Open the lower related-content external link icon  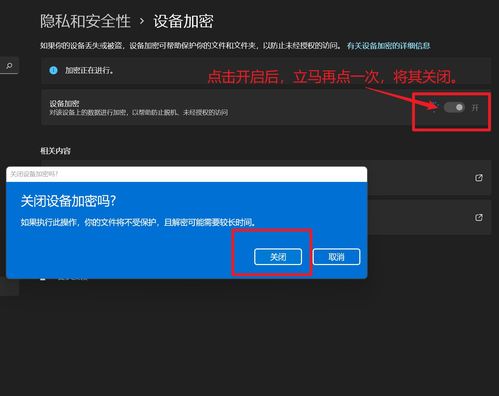(479, 218)
